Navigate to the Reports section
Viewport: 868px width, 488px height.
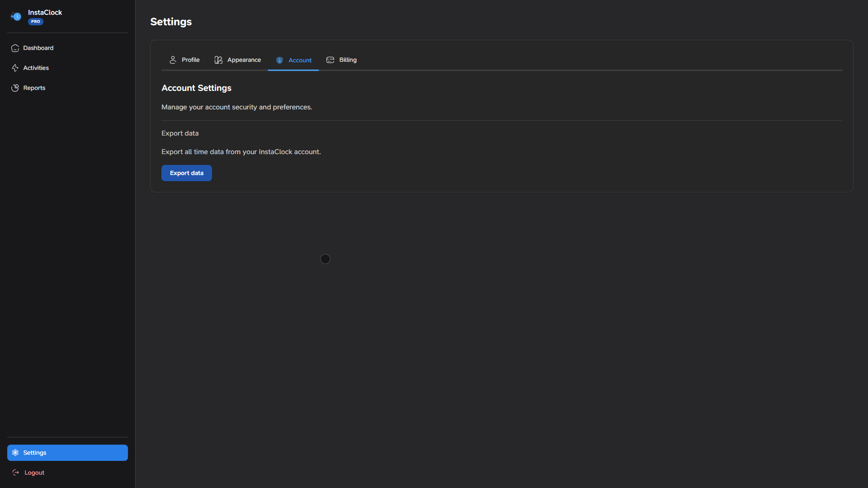coord(34,88)
